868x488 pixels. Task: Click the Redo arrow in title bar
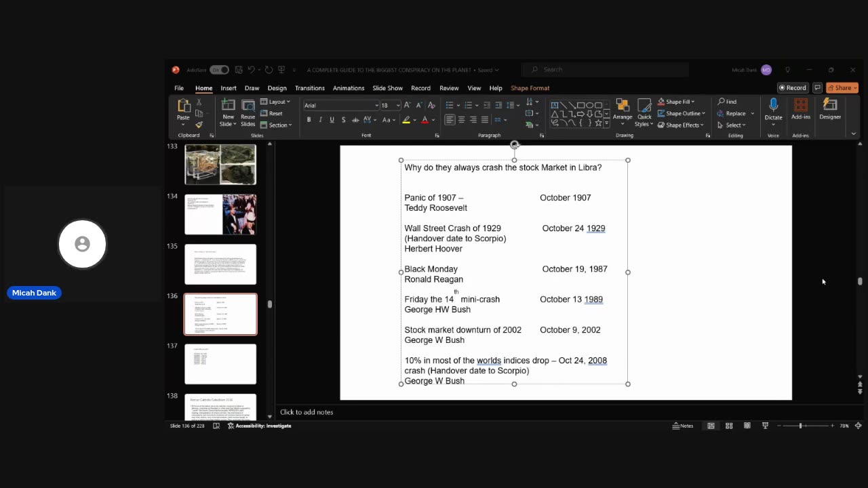coord(269,70)
